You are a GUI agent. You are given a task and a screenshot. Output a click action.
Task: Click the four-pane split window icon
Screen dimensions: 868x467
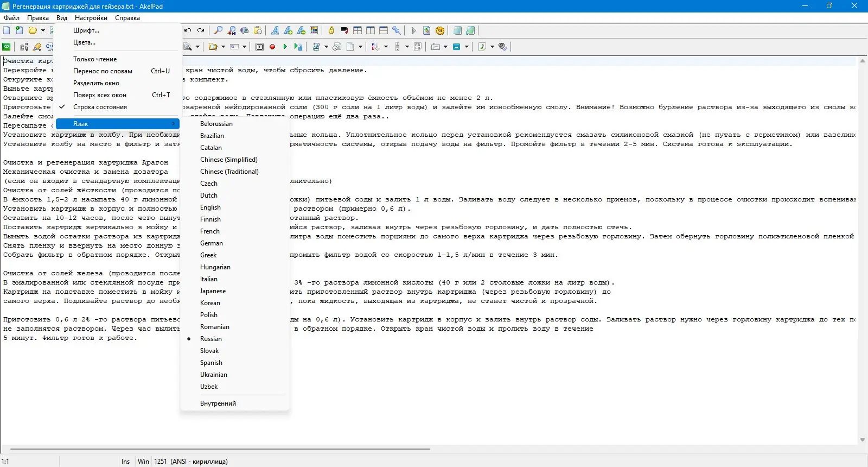pos(358,30)
